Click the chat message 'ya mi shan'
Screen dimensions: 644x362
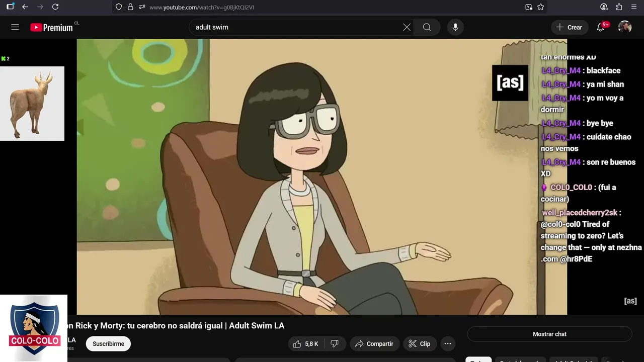(605, 84)
